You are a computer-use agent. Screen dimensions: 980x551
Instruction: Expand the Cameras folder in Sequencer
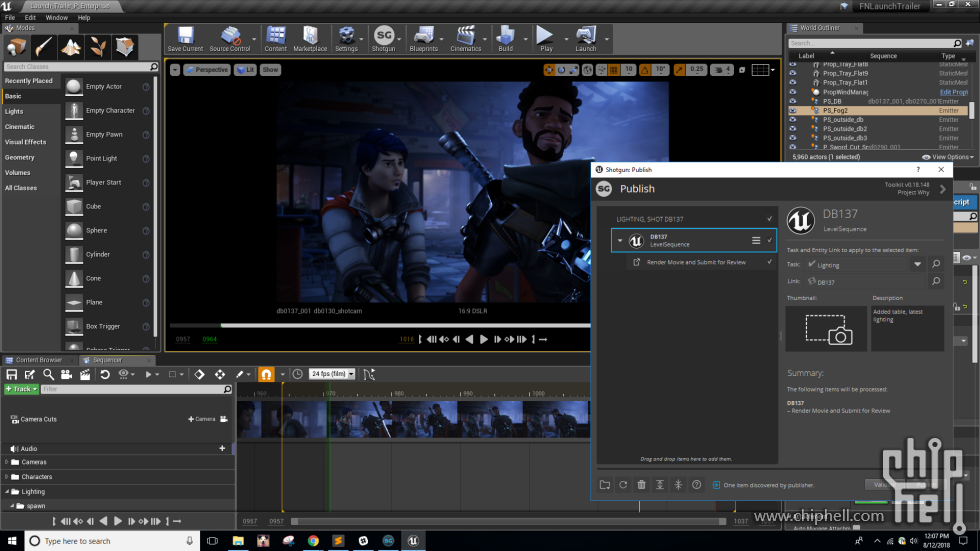pyautogui.click(x=7, y=462)
